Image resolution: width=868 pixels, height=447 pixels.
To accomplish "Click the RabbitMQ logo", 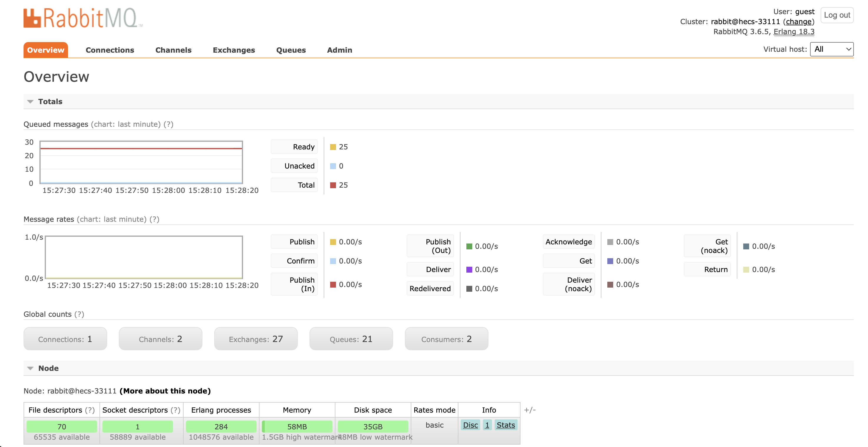I will pos(83,18).
